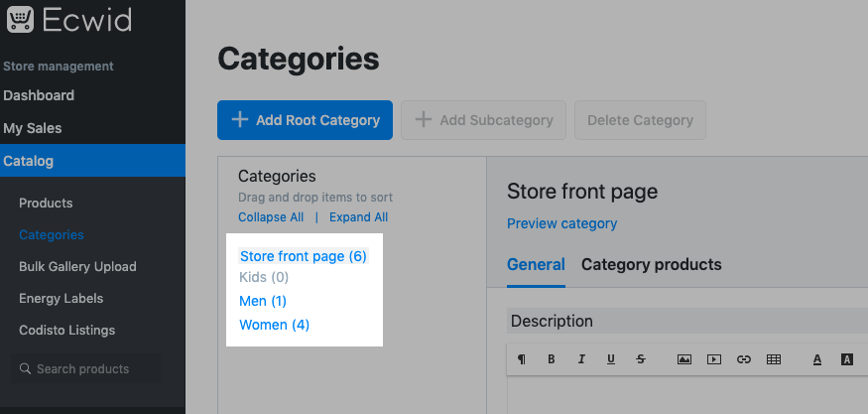Click the Collapse All link
Viewport: 868px width, 414px height.
(x=271, y=217)
